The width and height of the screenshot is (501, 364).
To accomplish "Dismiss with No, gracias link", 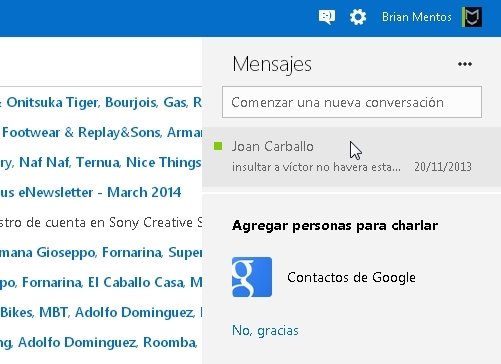I will click(x=265, y=330).
